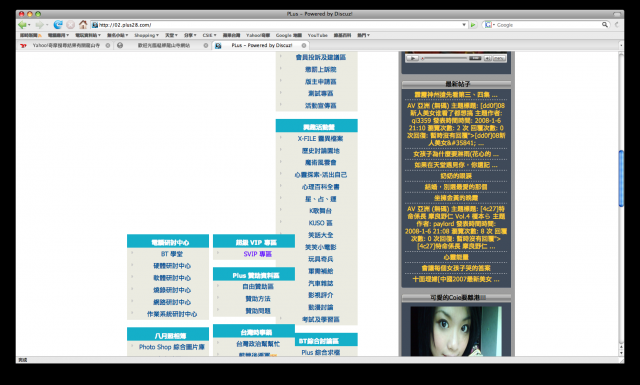Stop loading with the stop icon
Screen dimensions: 640x385
click(x=70, y=25)
